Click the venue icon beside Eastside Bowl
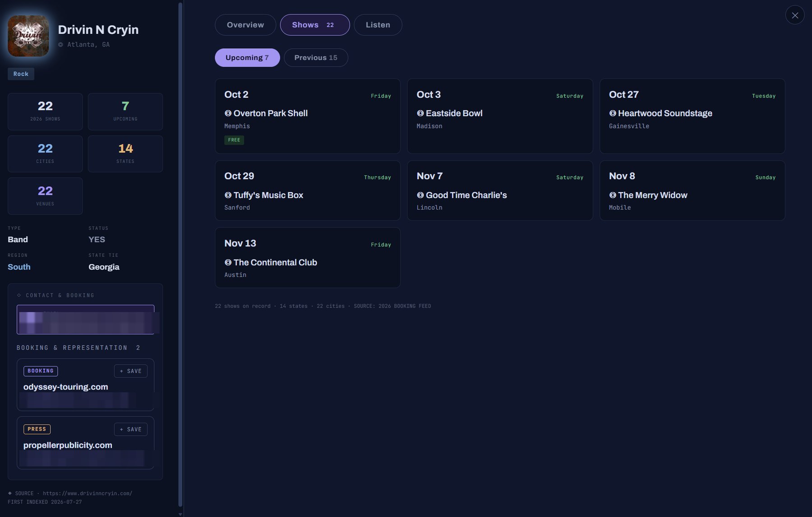This screenshot has height=517, width=812. (x=420, y=114)
